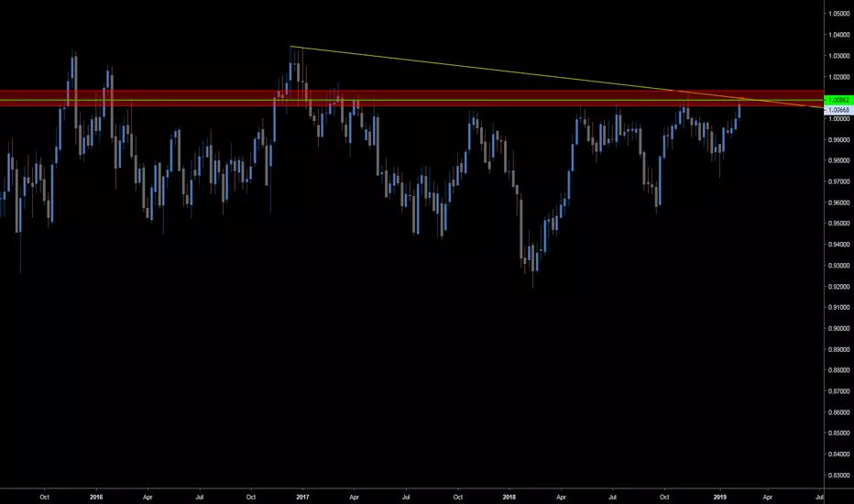This screenshot has width=854, height=504.
Task: Select the yellow horizontal line inside red zone
Action: pyautogui.click(x=411, y=100)
